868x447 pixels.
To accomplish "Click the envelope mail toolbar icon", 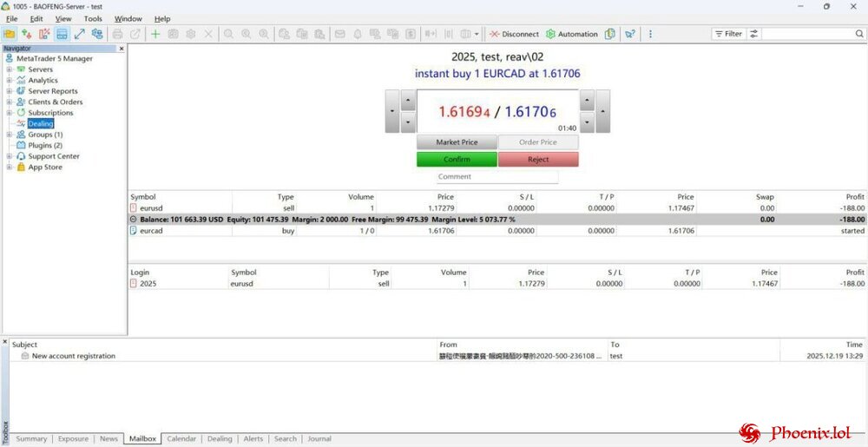I will click(x=340, y=34).
